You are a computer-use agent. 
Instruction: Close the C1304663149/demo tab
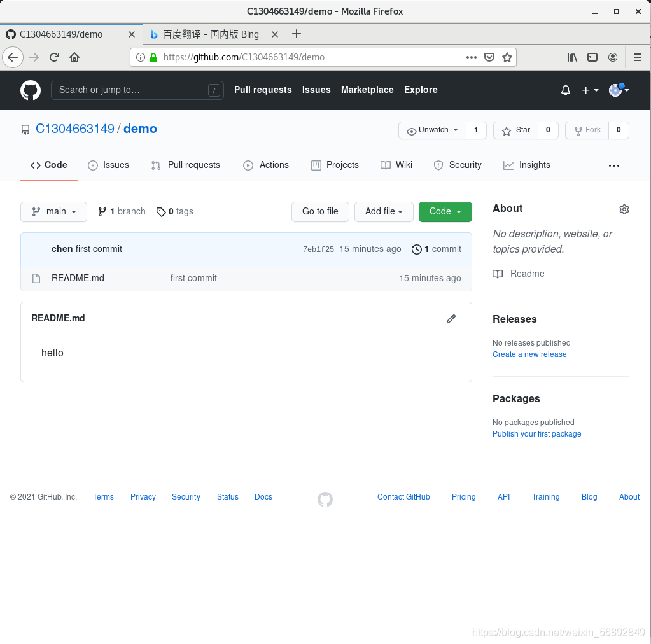132,34
